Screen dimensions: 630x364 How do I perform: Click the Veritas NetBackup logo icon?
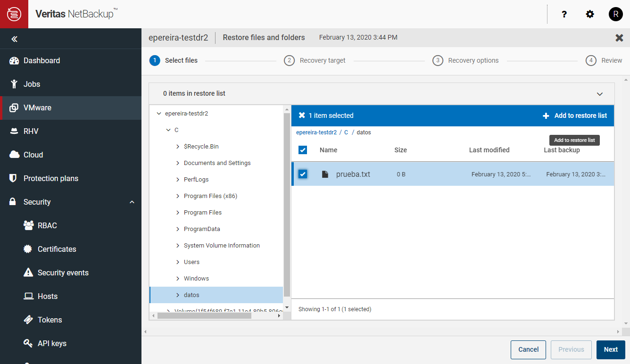tap(14, 14)
